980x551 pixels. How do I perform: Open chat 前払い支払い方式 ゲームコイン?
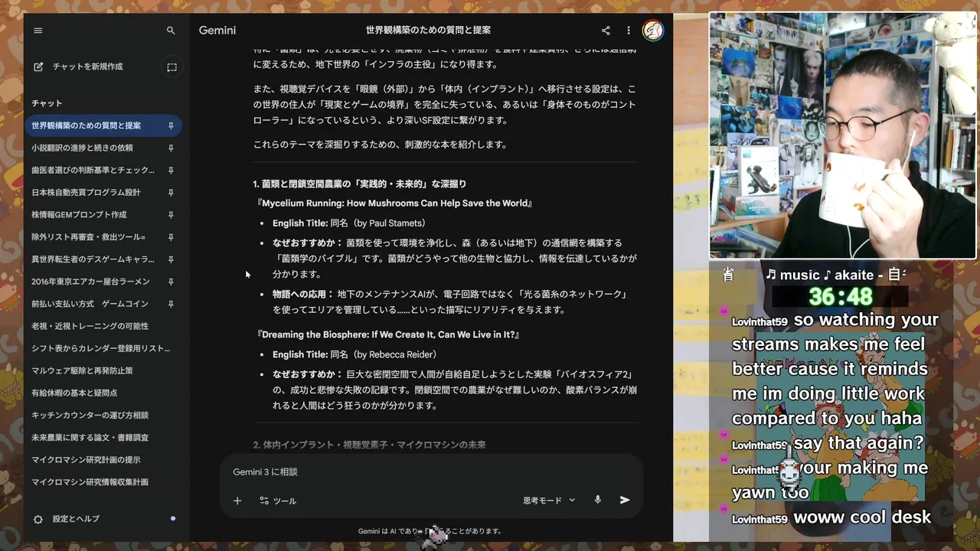[103, 304]
